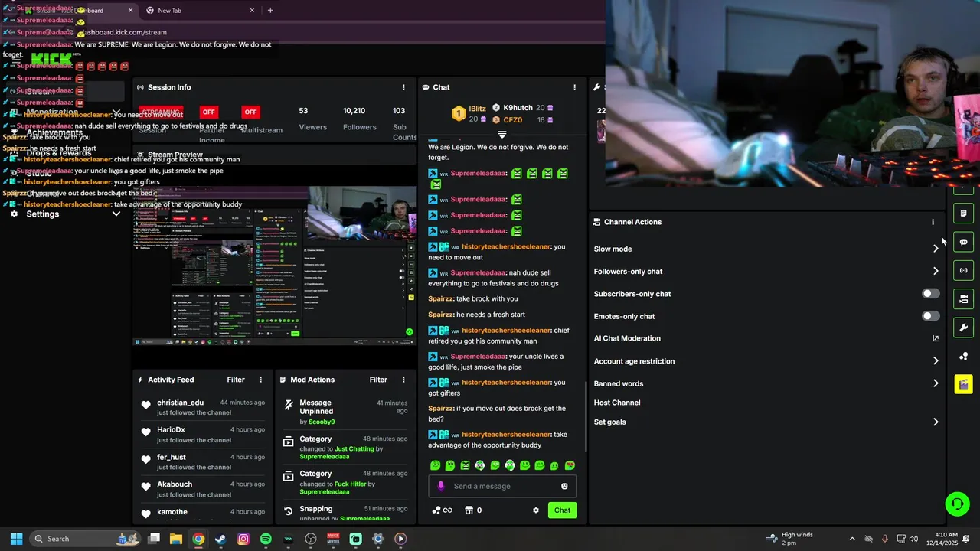
Task: Click the Windows Start button
Action: 16,539
